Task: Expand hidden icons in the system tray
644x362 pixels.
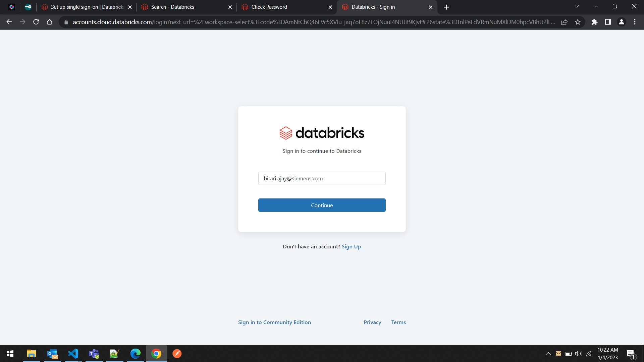Action: [548, 354]
